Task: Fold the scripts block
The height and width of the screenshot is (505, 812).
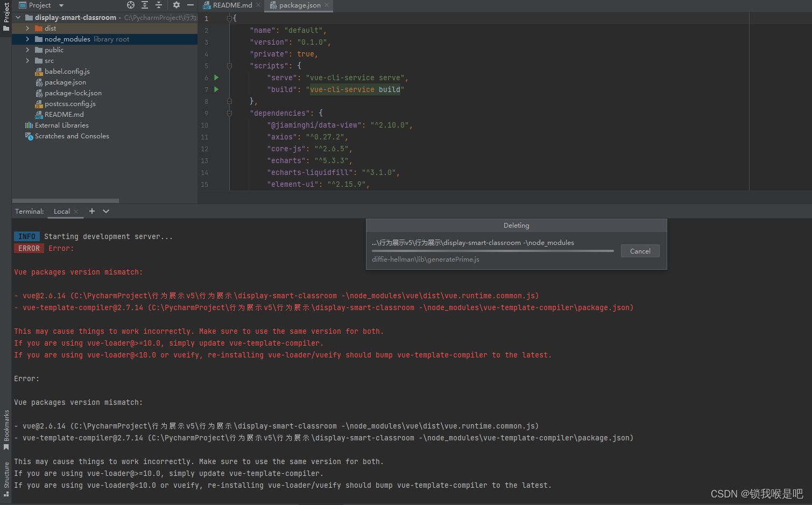Action: 229,66
